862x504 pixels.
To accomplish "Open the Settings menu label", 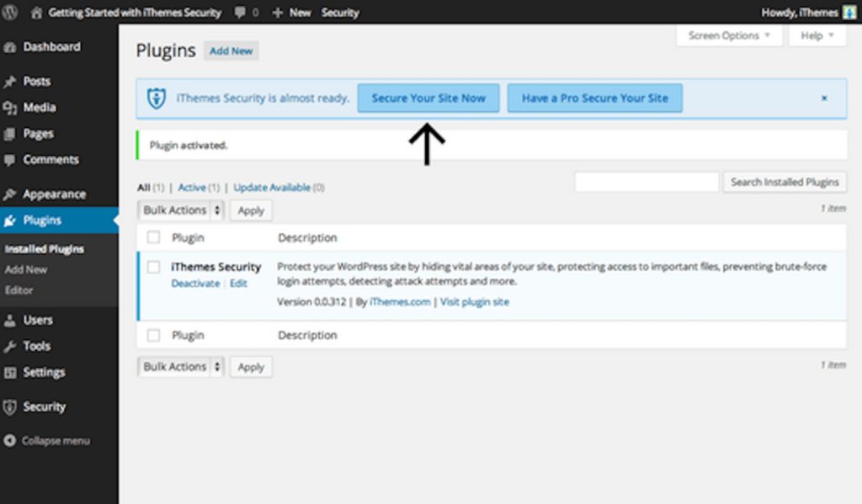I will coord(44,373).
